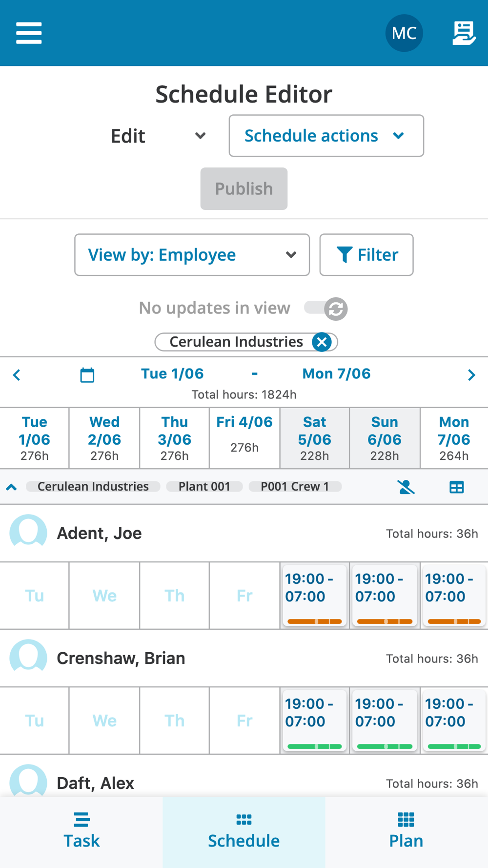Screen dimensions: 488x868
Task: Click the Filter button
Action: coord(366,255)
